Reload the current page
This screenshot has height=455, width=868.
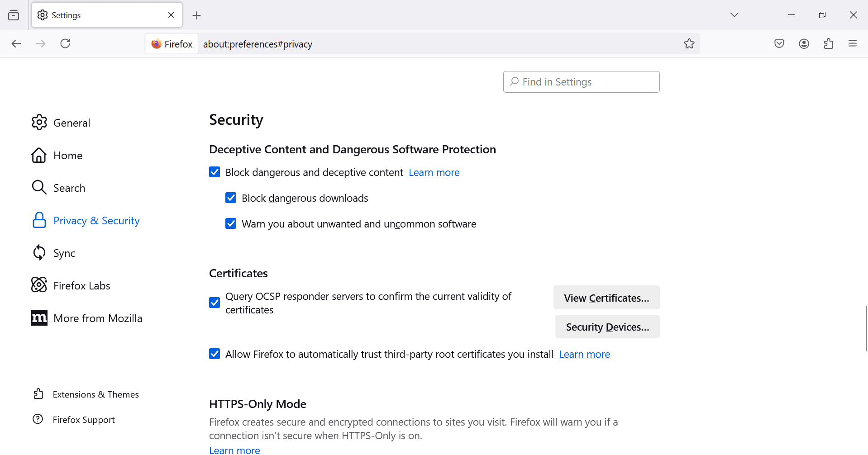point(65,43)
